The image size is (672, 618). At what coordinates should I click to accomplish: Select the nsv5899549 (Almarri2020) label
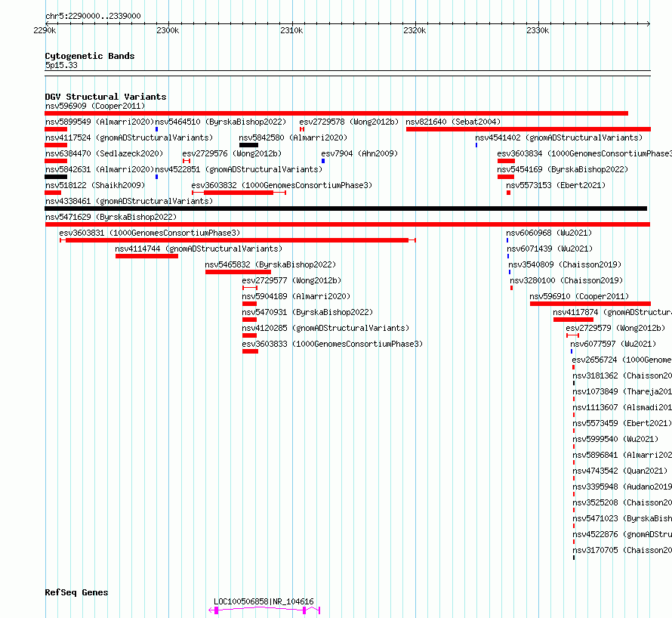(x=100, y=122)
